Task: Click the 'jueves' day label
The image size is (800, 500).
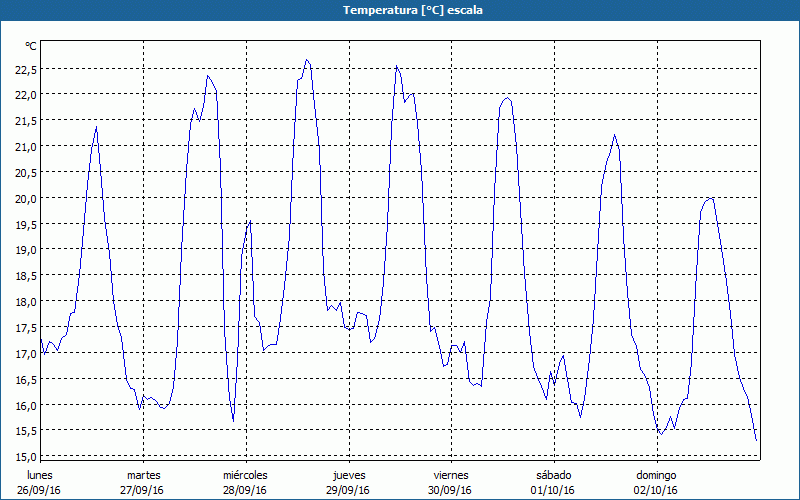Action: point(349,475)
